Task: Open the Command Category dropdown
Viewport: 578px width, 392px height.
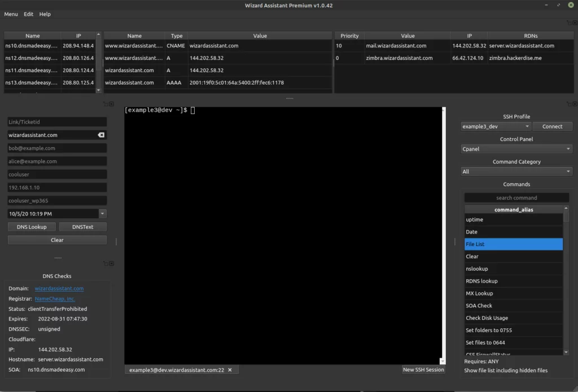Action: point(516,171)
